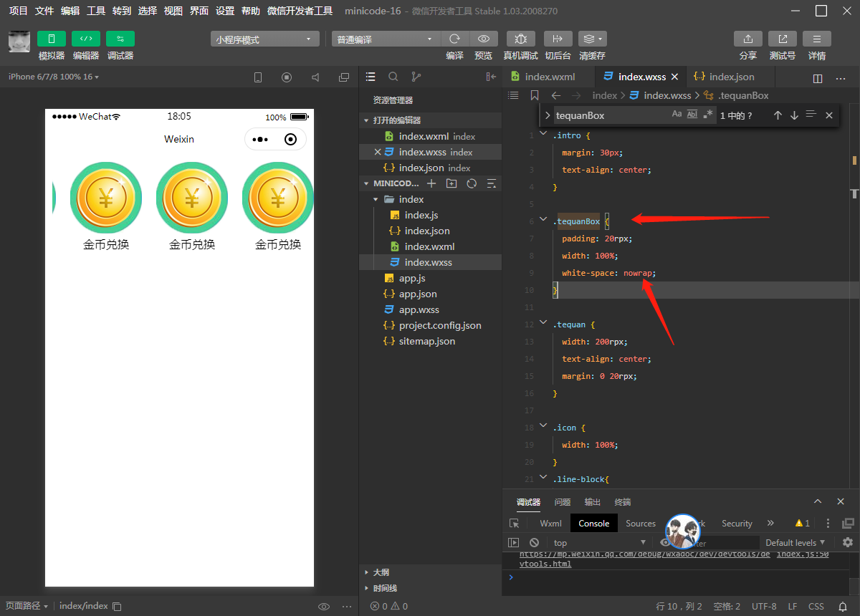860x616 pixels.
Task: Open the search icon in the sidebar
Action: pos(393,77)
